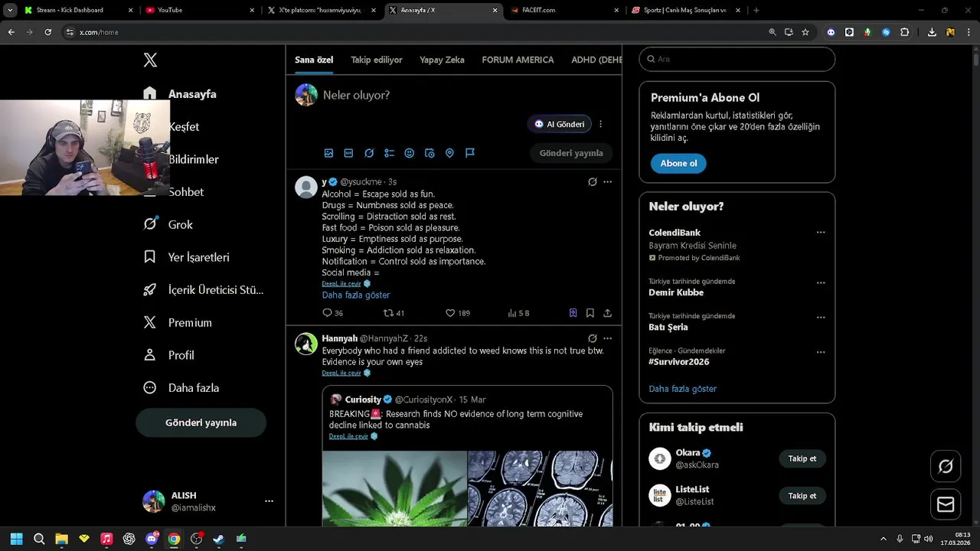This screenshot has width=980, height=551.
Task: Open more options on Hannyah's post
Action: click(x=607, y=338)
